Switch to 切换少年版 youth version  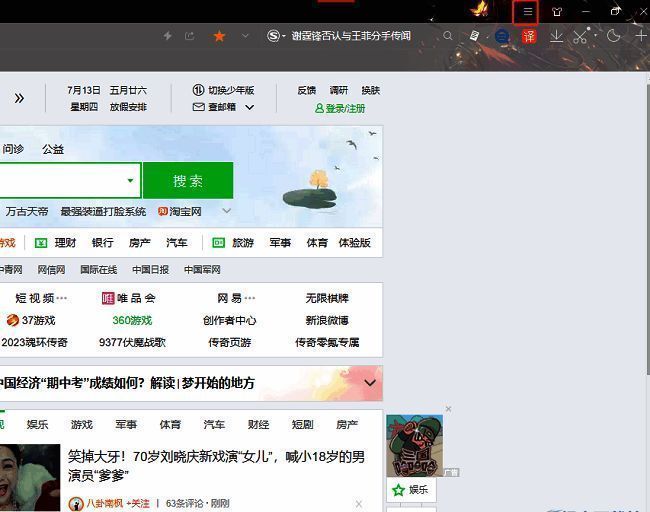[223, 90]
